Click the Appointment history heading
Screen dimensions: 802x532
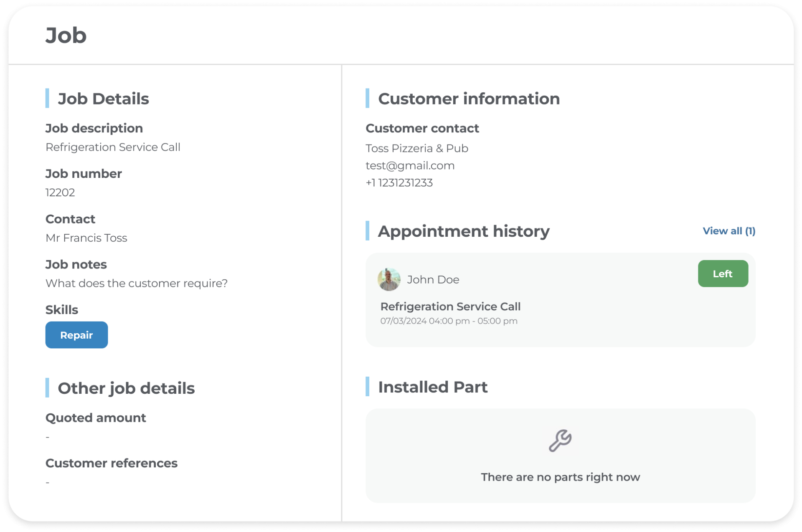point(463,231)
